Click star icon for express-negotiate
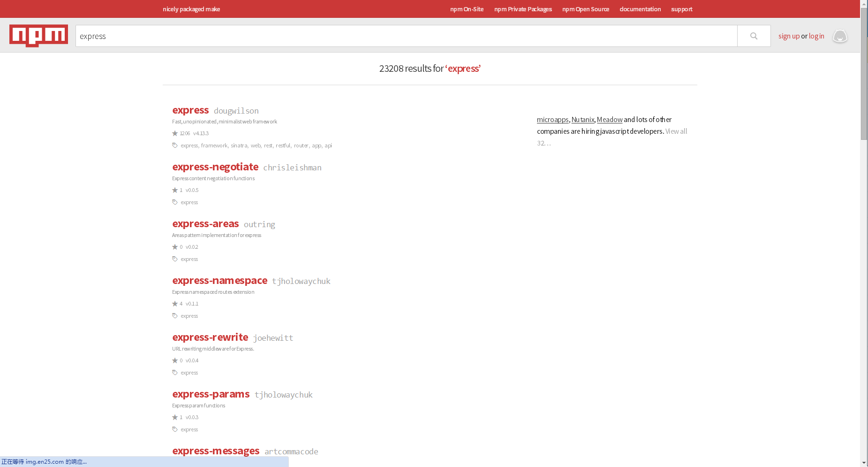Viewport: 868px width, 467px height. (x=175, y=190)
